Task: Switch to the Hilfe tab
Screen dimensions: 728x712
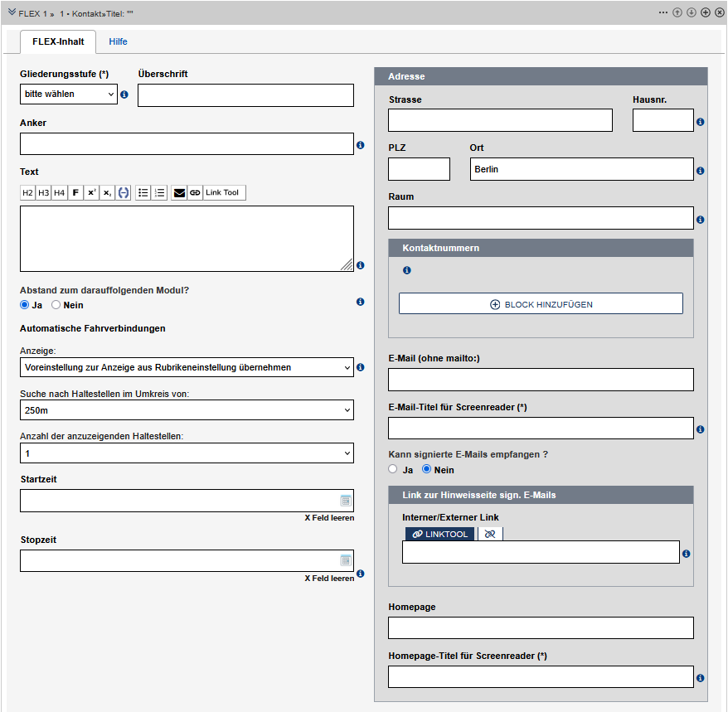Action: click(x=118, y=41)
